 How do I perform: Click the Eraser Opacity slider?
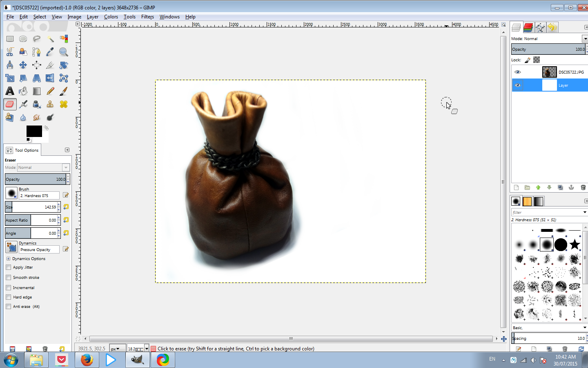(x=36, y=179)
